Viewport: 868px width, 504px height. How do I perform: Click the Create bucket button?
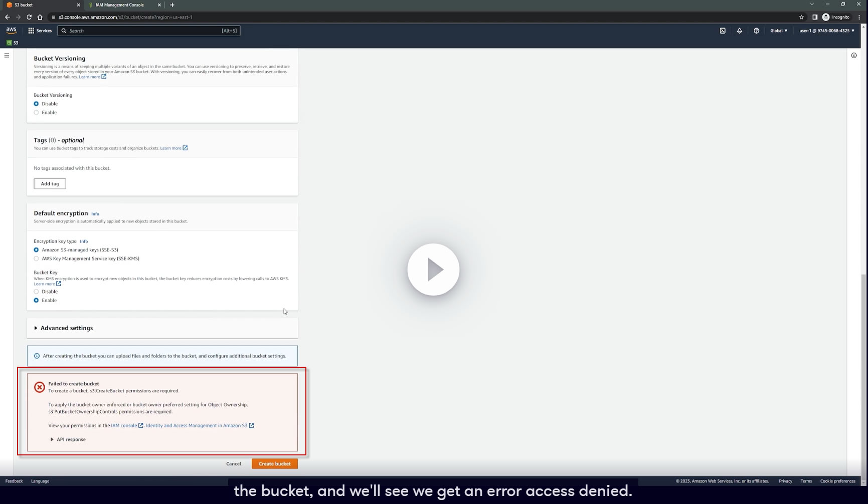275,464
